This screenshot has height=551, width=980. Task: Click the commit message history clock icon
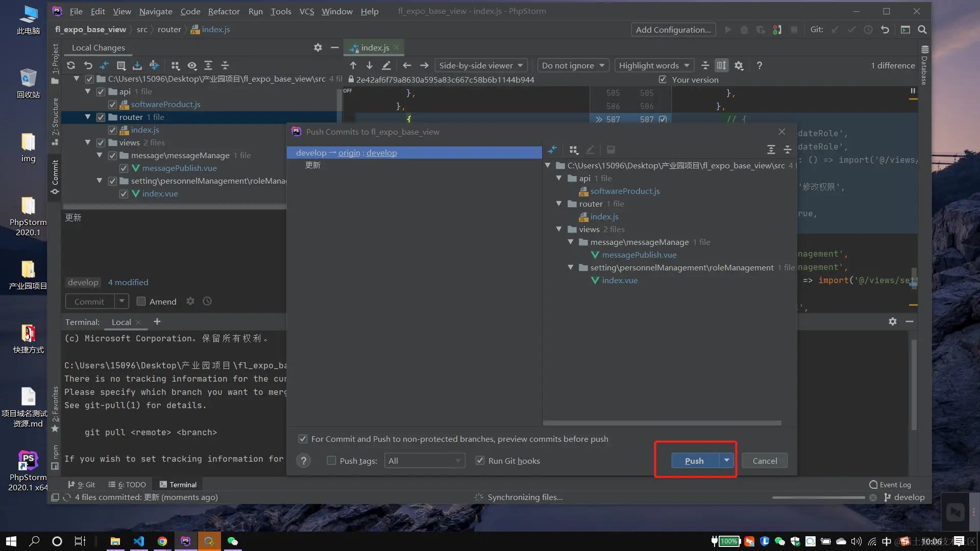click(x=207, y=301)
